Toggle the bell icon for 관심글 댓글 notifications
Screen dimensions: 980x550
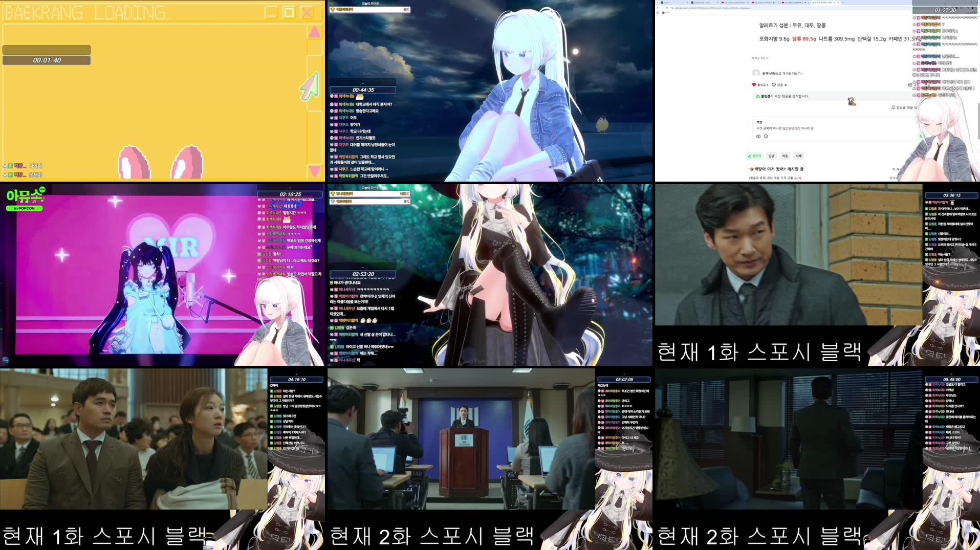tap(894, 107)
